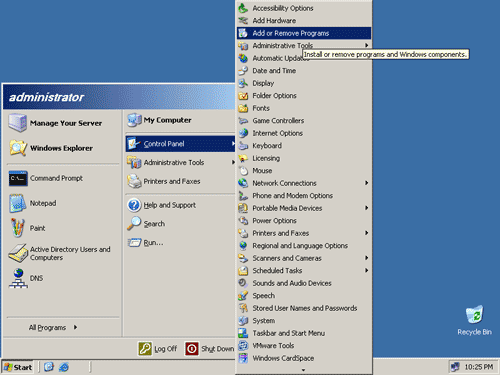Click the Accessibility Options icon

click(243, 8)
